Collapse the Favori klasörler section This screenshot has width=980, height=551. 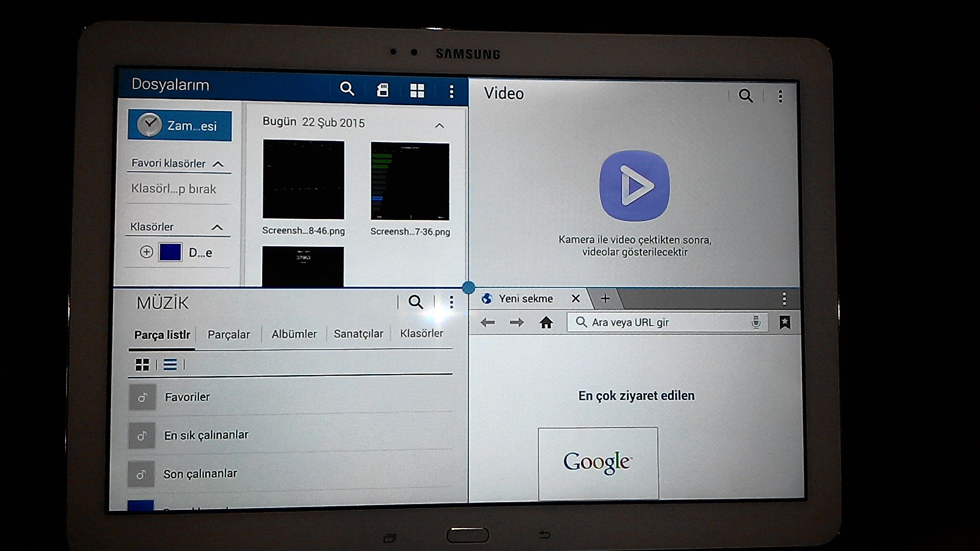[218, 164]
